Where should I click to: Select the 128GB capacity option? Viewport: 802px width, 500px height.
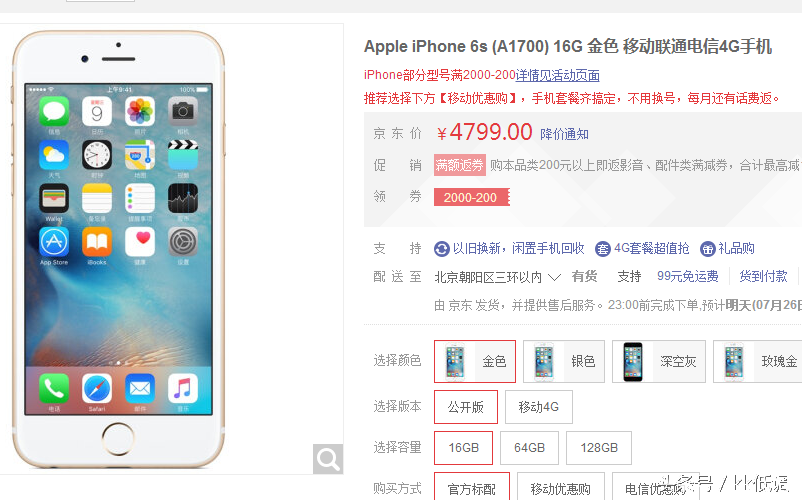click(599, 448)
